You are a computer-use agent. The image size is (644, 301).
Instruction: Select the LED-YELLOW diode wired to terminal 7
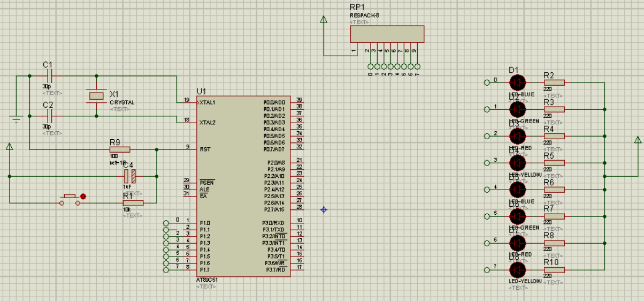[x=517, y=269]
